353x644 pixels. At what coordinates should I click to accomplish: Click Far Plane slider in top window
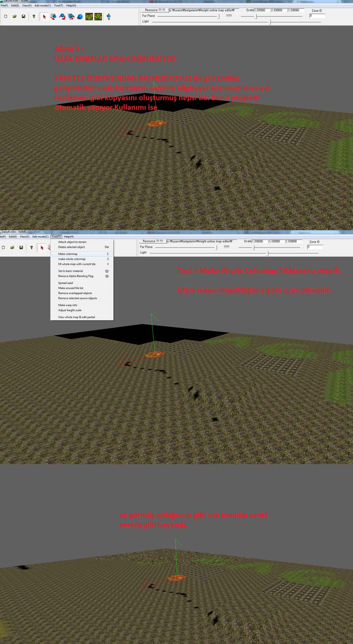point(189,16)
